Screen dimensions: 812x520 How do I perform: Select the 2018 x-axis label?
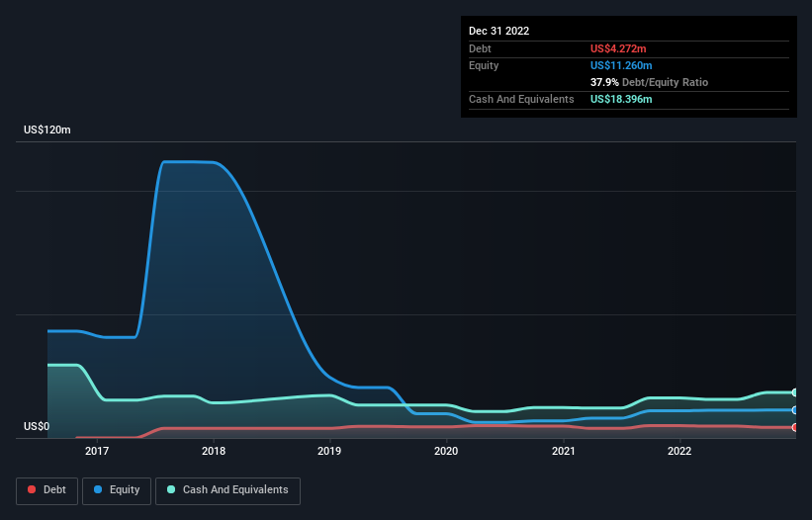pos(214,451)
